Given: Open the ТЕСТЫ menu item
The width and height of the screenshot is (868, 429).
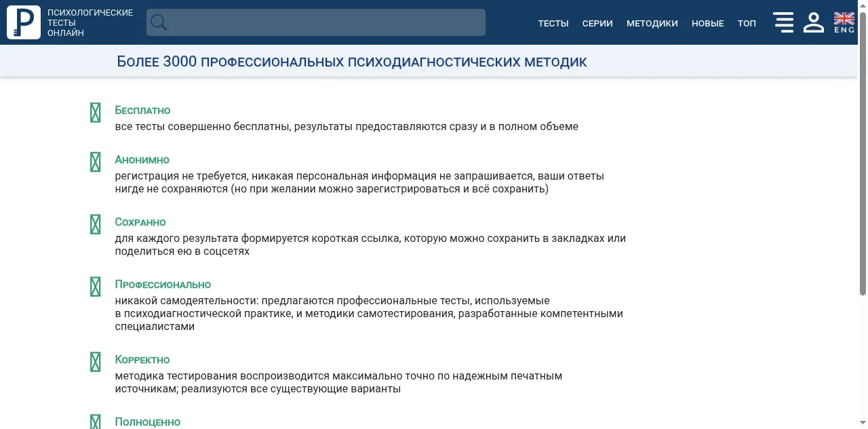Looking at the screenshot, I should pyautogui.click(x=553, y=23).
